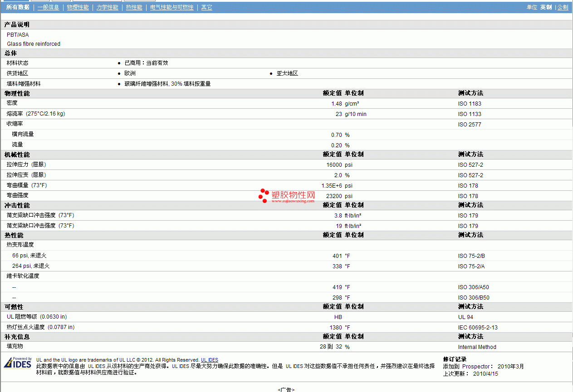Select the Charpy impact value 3.8

tap(338, 216)
